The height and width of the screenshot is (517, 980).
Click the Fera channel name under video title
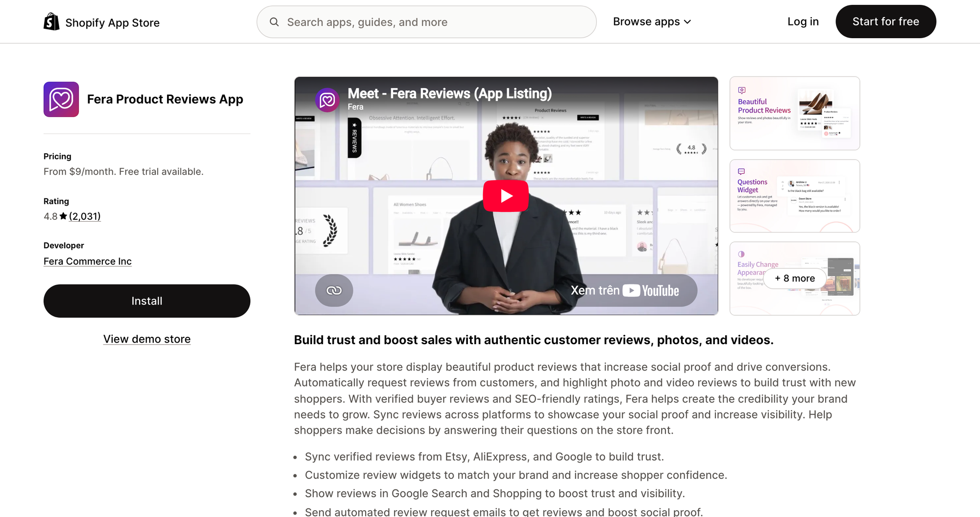356,107
